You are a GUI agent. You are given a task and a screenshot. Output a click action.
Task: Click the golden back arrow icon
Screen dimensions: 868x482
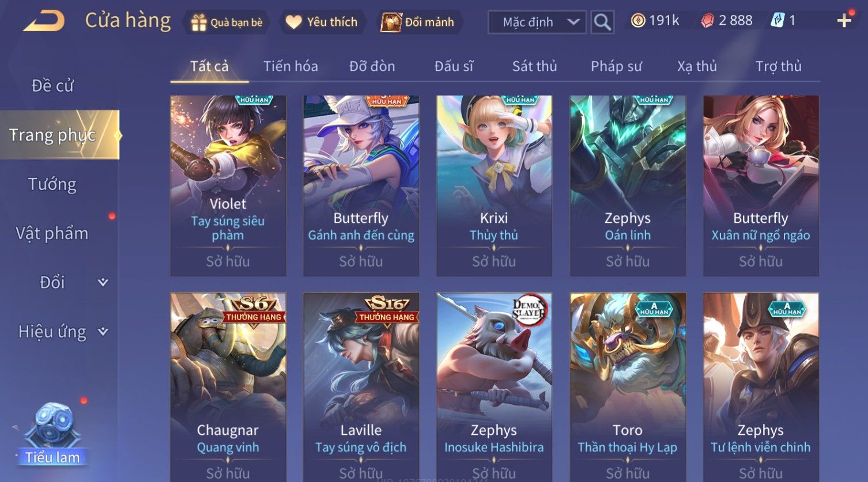pyautogui.click(x=44, y=21)
